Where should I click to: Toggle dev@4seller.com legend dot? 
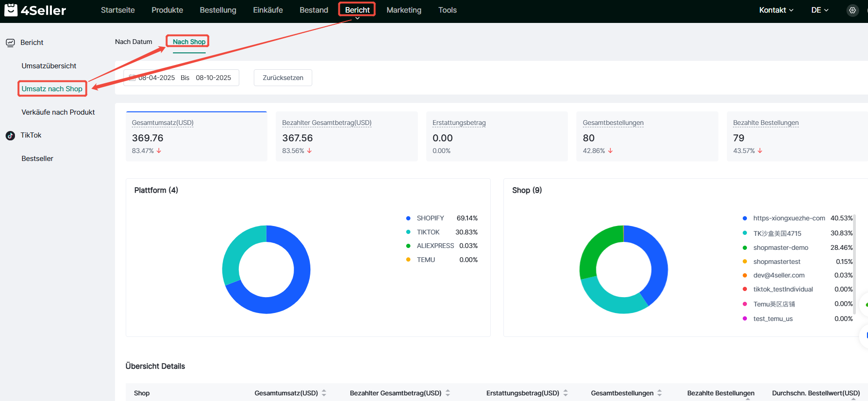point(745,275)
